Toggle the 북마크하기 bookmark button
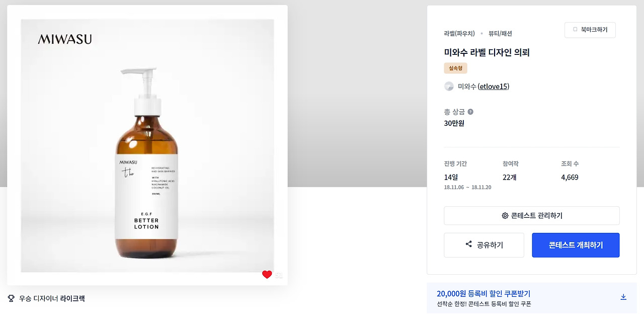This screenshot has width=644, height=319. coord(590,30)
